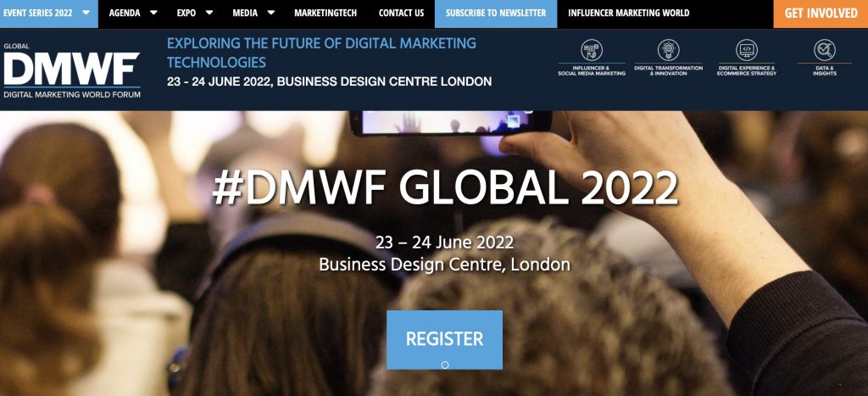The width and height of the screenshot is (868, 396).
Task: Select the carousel slide indicator dot
Action: click(444, 365)
